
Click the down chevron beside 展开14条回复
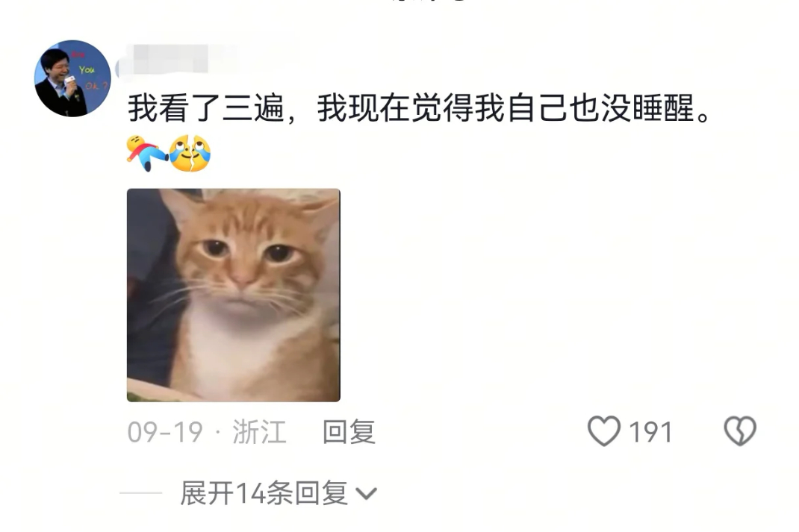pyautogui.click(x=367, y=493)
